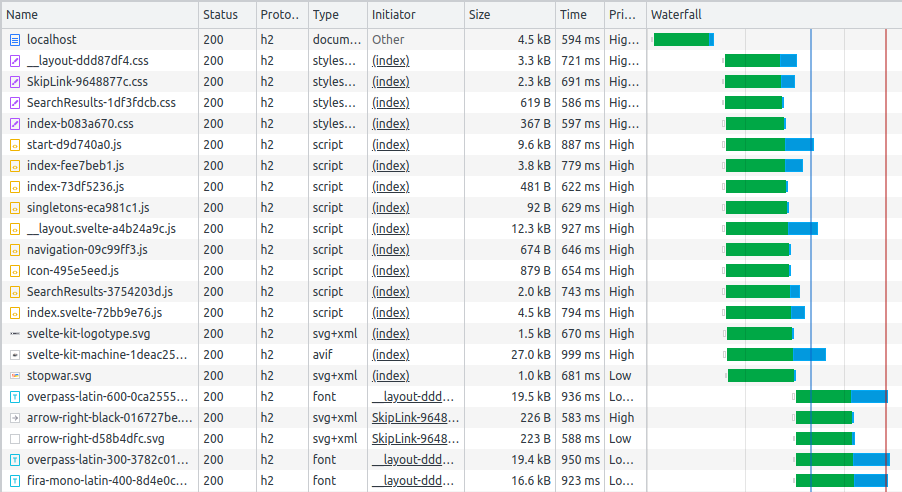Click the waterfall bar for svelte-kit-machine avif
This screenshot has height=492, width=902.
[x=776, y=354]
